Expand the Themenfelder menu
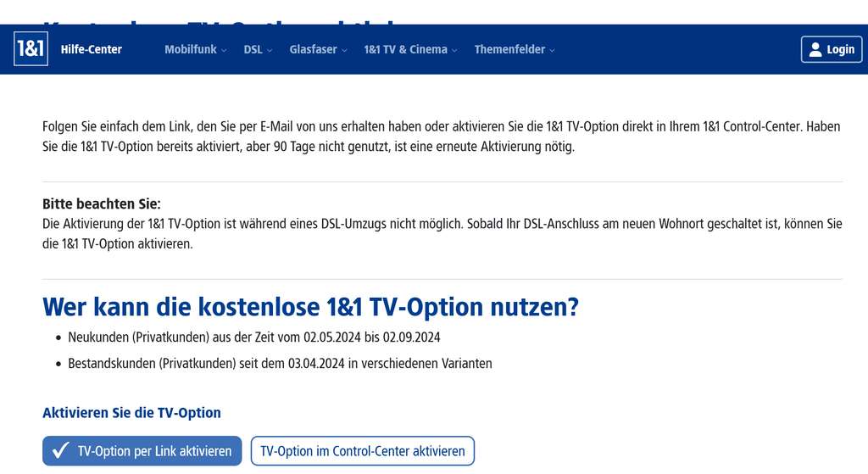This screenshot has width=868, height=474. (515, 49)
